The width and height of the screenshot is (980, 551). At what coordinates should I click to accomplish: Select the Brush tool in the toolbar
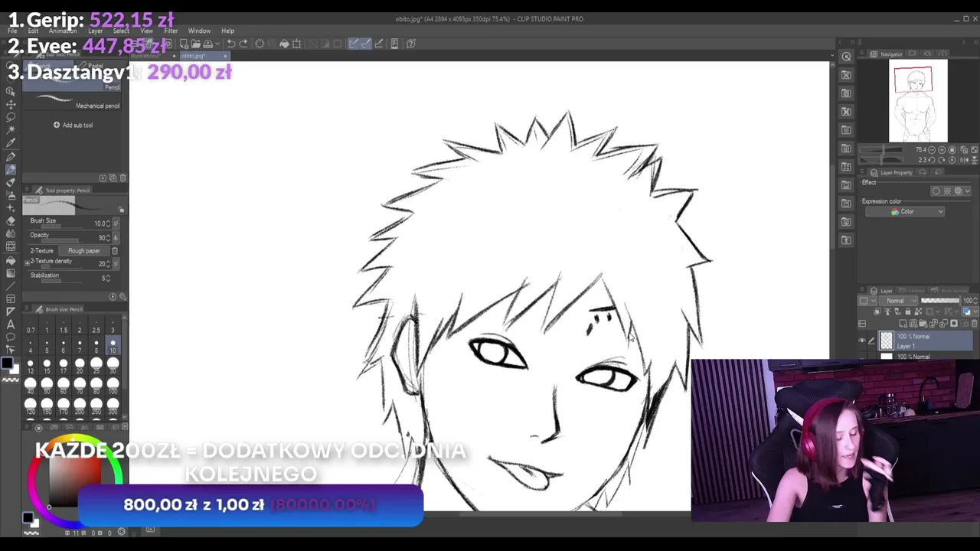pyautogui.click(x=11, y=181)
